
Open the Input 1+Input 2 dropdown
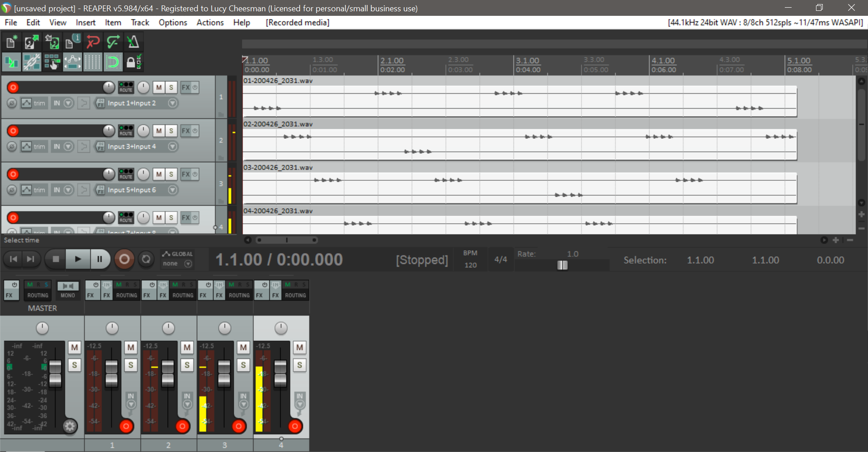pyautogui.click(x=172, y=103)
